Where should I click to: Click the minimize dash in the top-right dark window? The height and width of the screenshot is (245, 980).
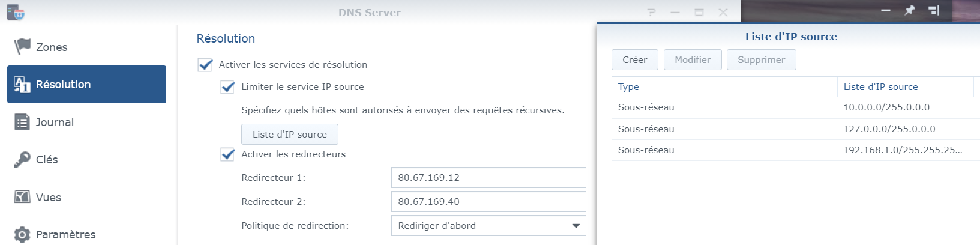pos(886,10)
